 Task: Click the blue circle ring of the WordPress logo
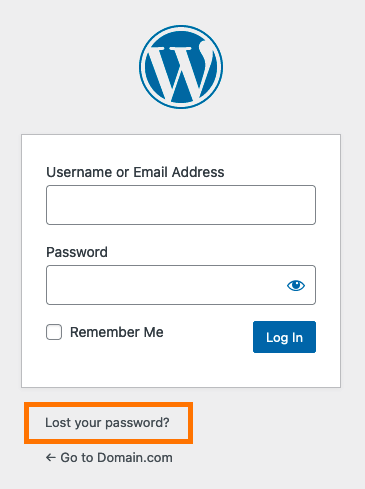click(181, 28)
